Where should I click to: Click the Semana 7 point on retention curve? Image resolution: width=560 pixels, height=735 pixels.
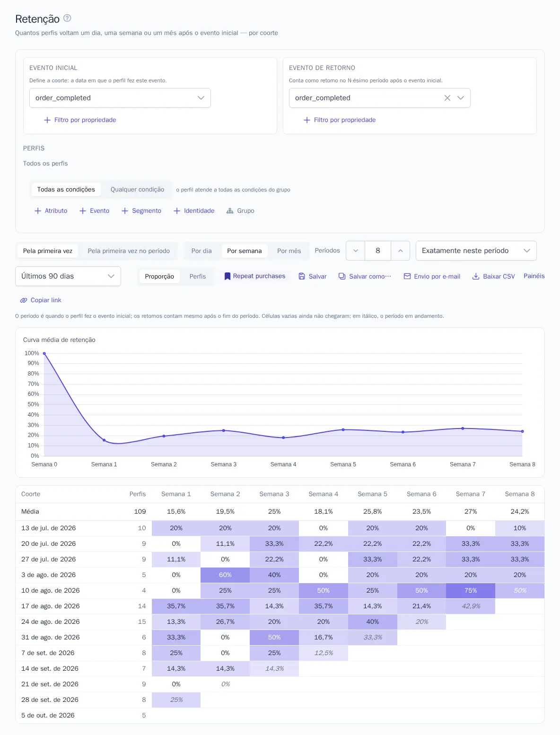[x=463, y=429]
